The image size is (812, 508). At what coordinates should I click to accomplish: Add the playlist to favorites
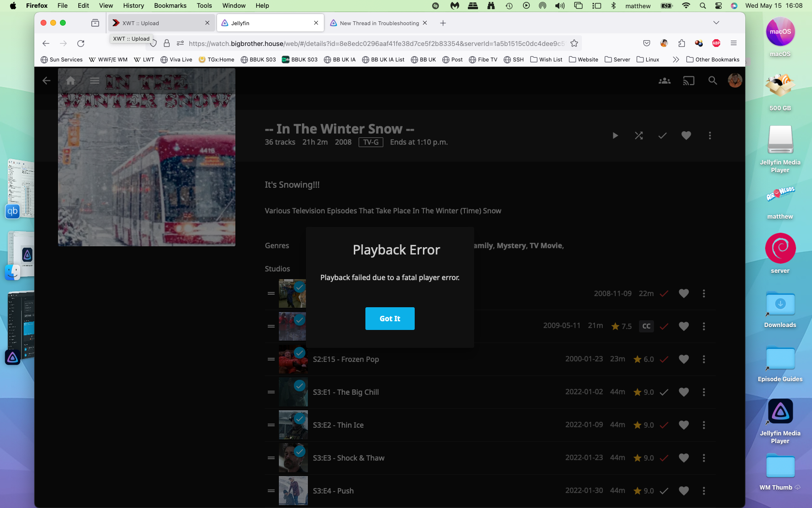pos(686,136)
